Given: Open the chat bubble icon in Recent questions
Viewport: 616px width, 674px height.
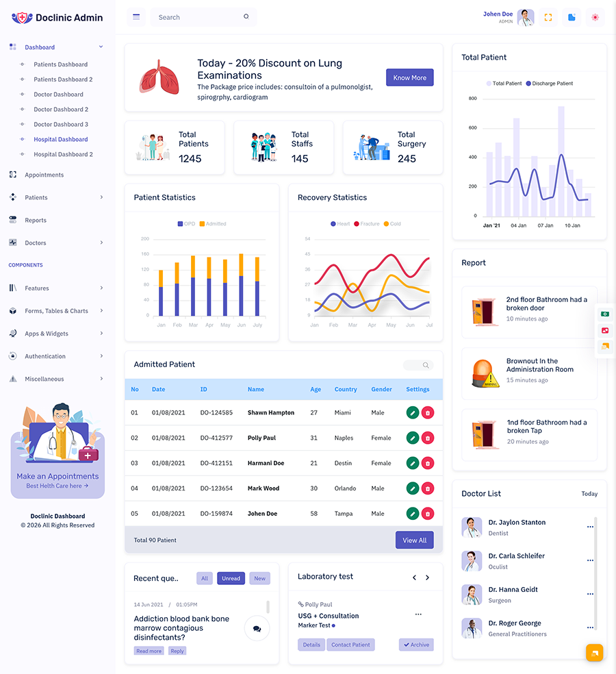Looking at the screenshot, I should pyautogui.click(x=257, y=628).
